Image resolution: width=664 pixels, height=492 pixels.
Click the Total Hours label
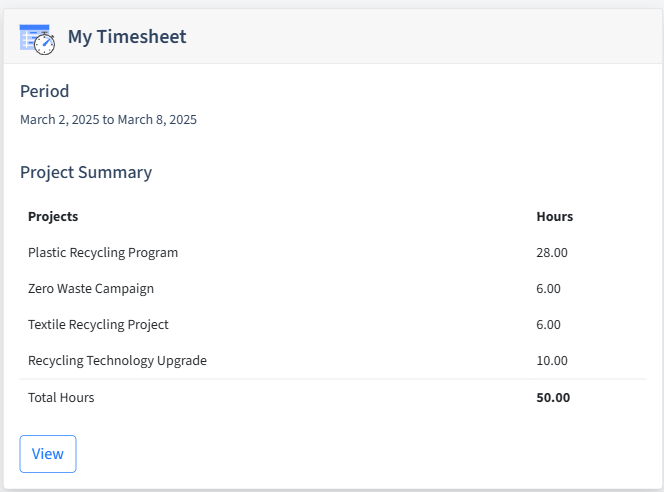point(61,398)
